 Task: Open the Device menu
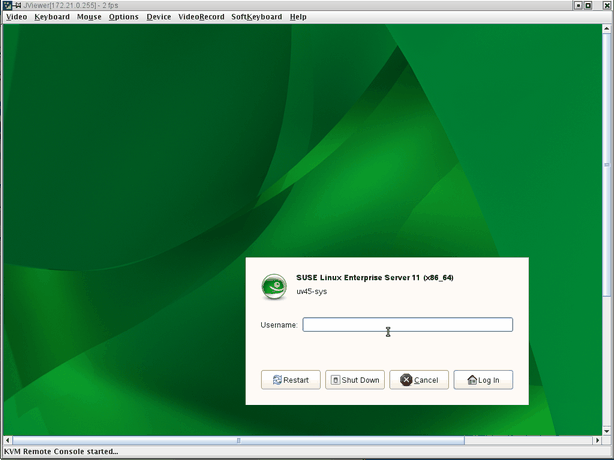(x=159, y=17)
